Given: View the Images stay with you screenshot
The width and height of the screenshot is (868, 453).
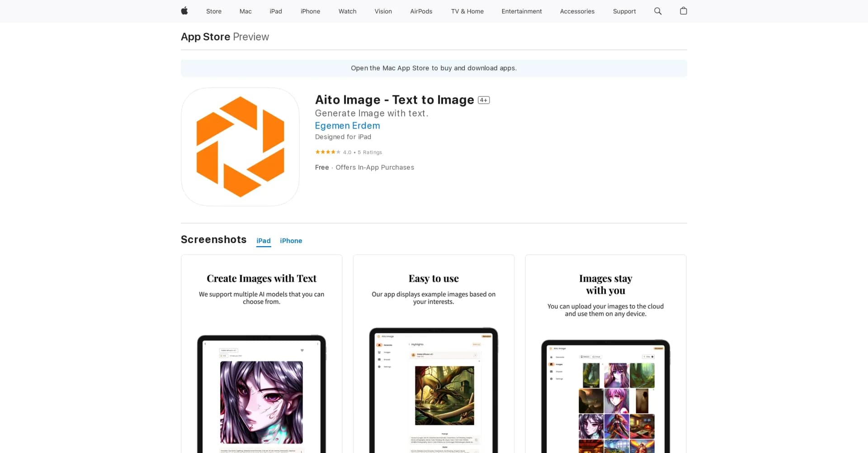Looking at the screenshot, I should point(605,354).
